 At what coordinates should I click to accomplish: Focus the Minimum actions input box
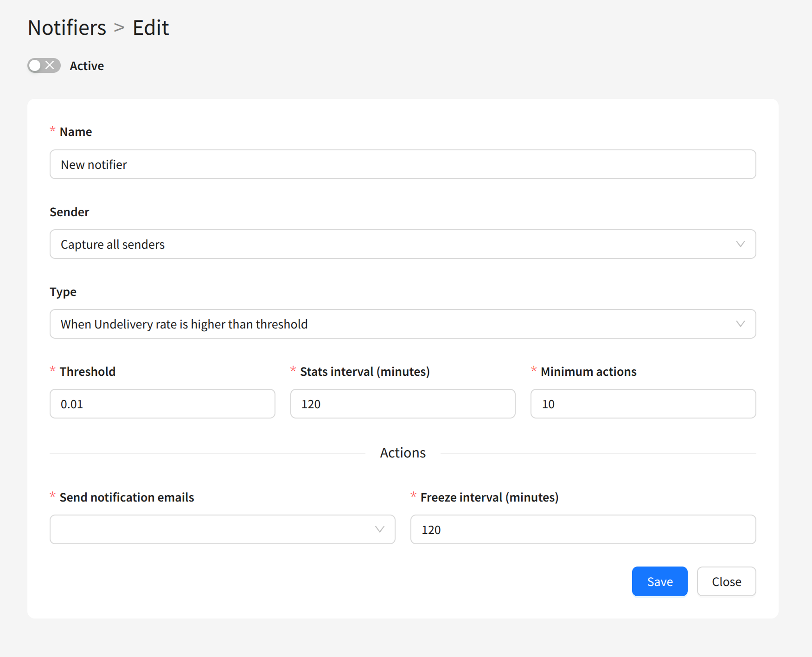643,404
